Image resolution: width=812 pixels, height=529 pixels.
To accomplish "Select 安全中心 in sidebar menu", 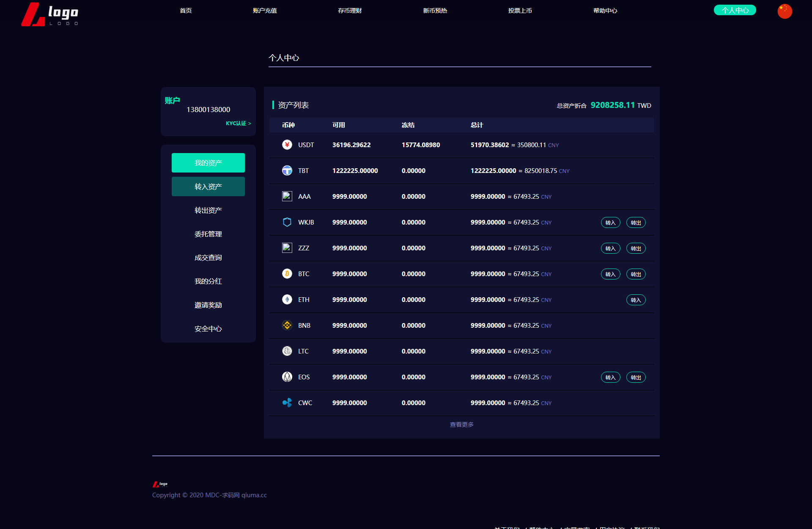I will coord(208,329).
